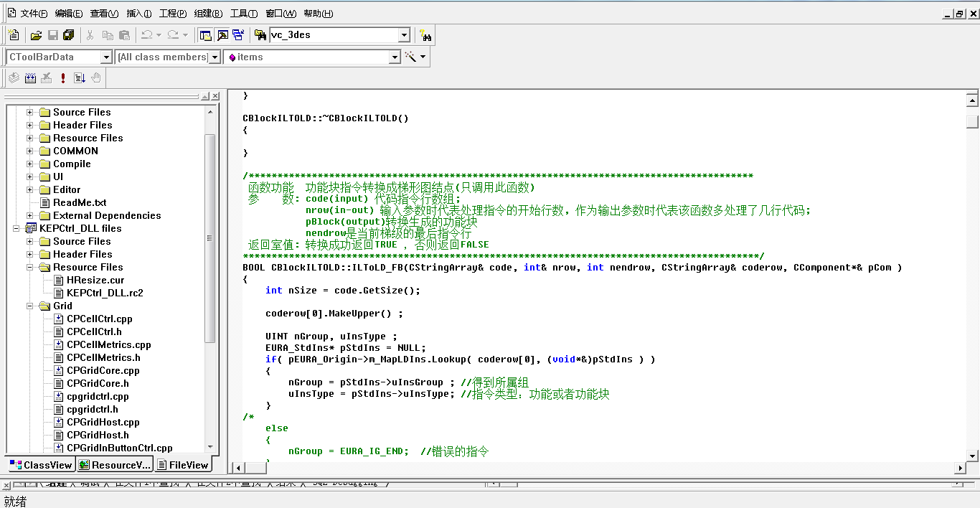Switch to the FileView tab
The height and width of the screenshot is (508, 980).
tap(183, 465)
